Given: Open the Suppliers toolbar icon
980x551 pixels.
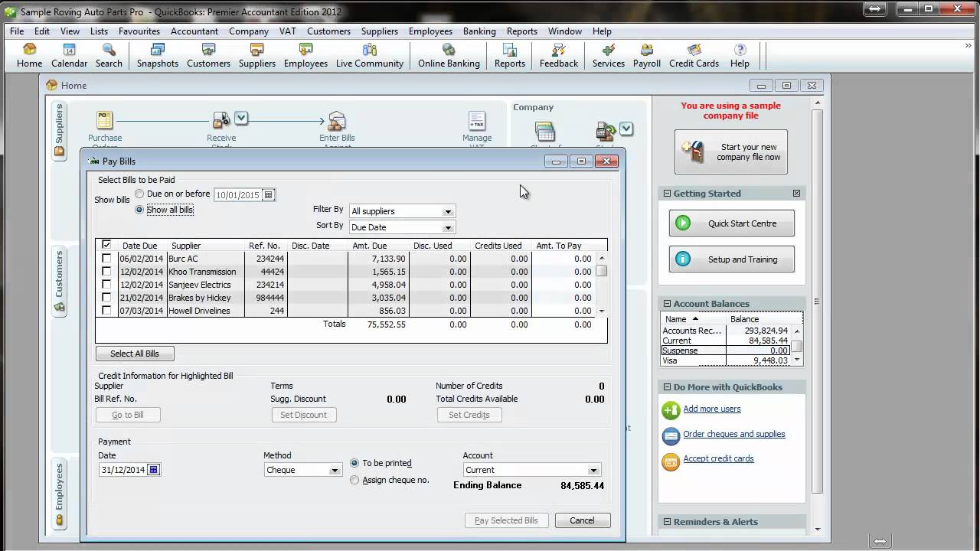Looking at the screenshot, I should click(x=257, y=56).
